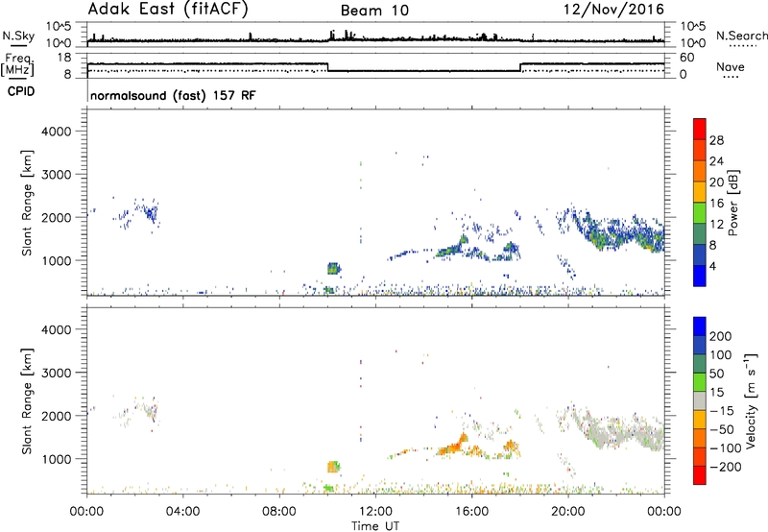Pick the blue top segment of Velocity colorbar
Image resolution: width=768 pixels, height=532 pixels.
(700, 326)
